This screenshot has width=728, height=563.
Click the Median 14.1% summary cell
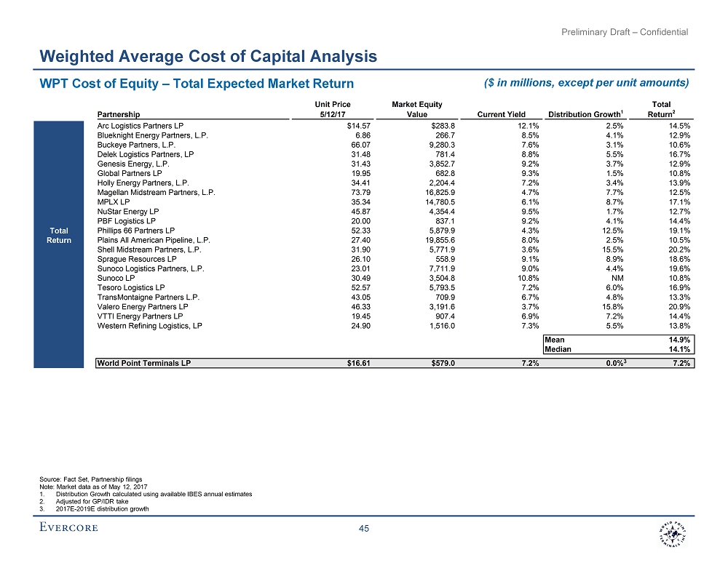(619, 349)
